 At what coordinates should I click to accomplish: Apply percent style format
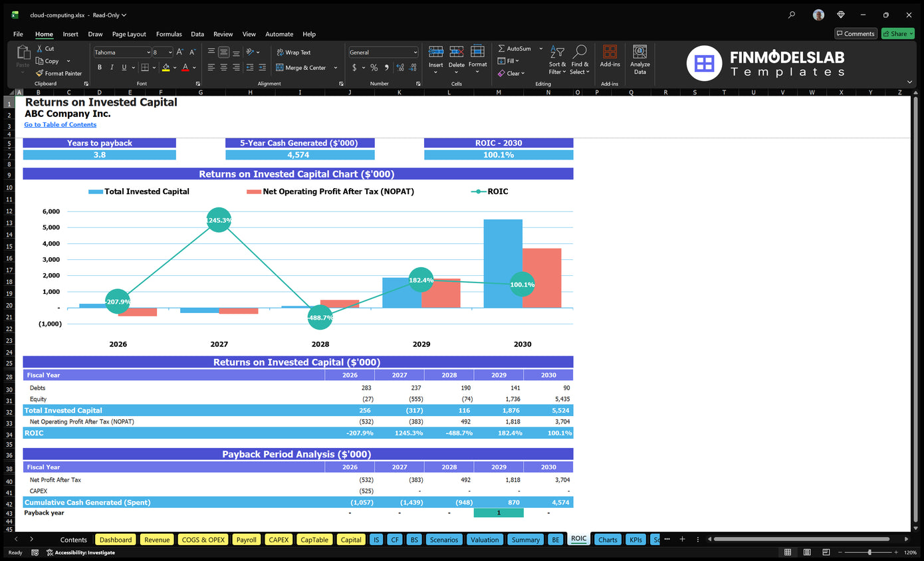[x=374, y=68]
